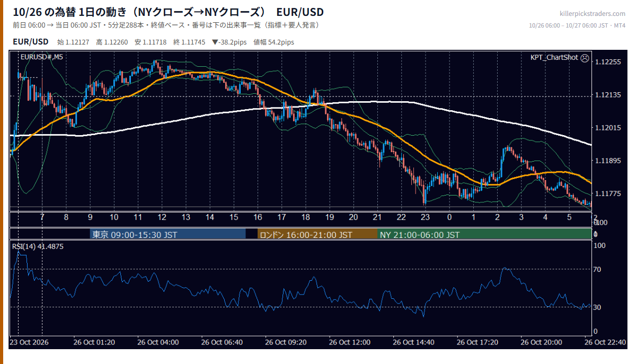The image size is (636, 364).
Task: Click the 26 Oct 01:20 time label
Action: click(94, 342)
